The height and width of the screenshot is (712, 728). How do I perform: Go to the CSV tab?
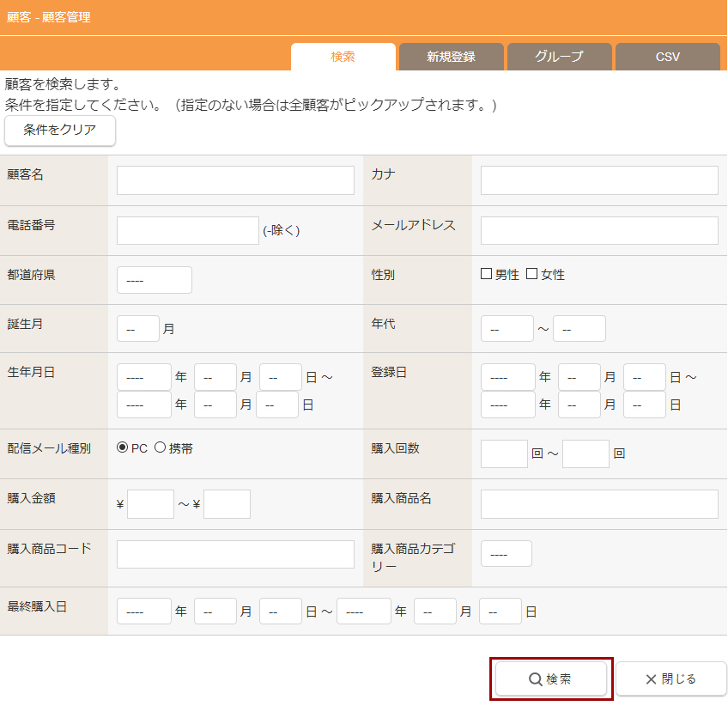coord(668,57)
